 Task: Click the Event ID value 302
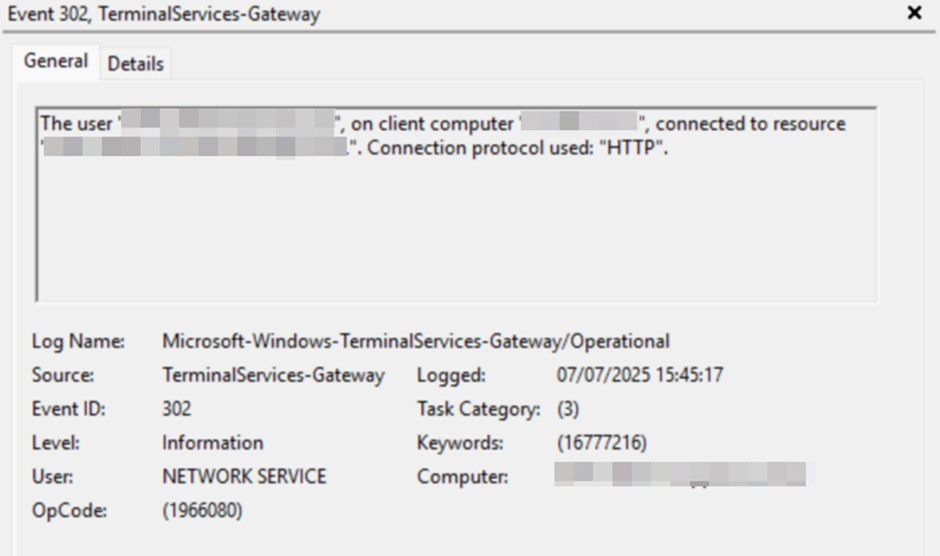(x=177, y=409)
